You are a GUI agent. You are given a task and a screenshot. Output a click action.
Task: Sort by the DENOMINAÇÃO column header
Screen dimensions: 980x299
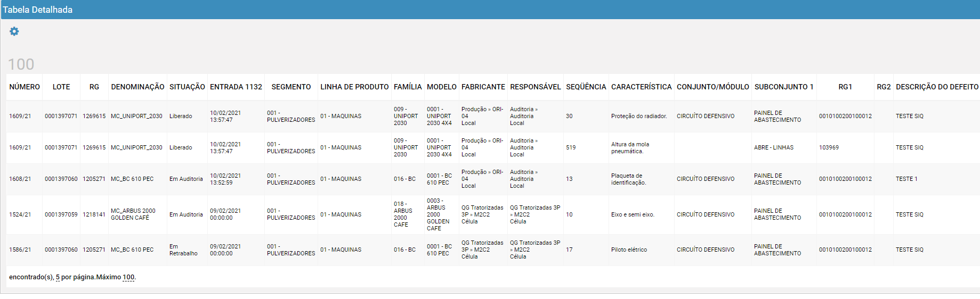(137, 87)
